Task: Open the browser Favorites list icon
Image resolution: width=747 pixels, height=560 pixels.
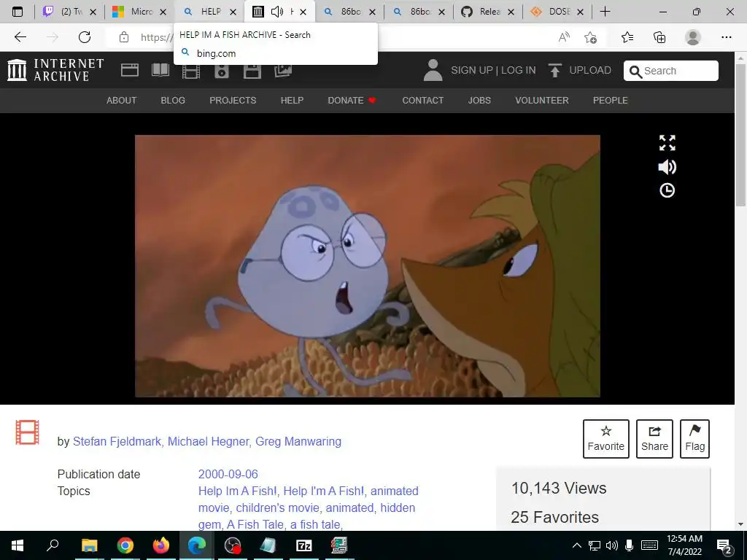Action: pos(627,37)
